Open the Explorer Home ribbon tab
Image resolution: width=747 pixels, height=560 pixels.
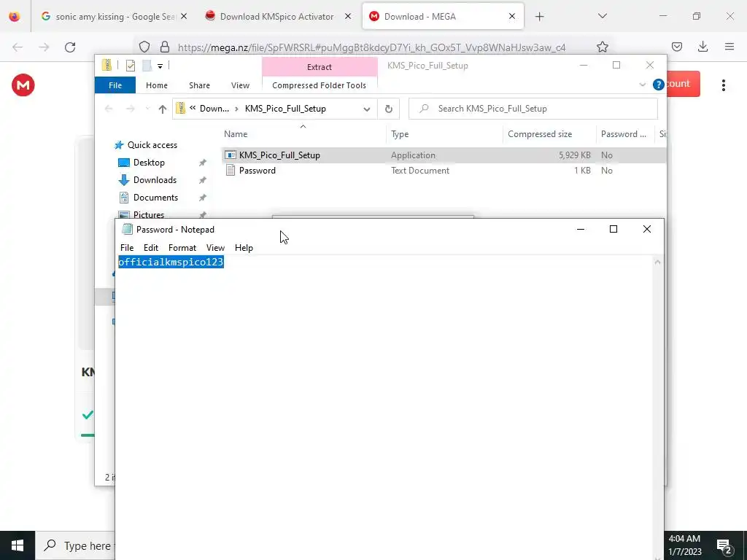click(157, 85)
